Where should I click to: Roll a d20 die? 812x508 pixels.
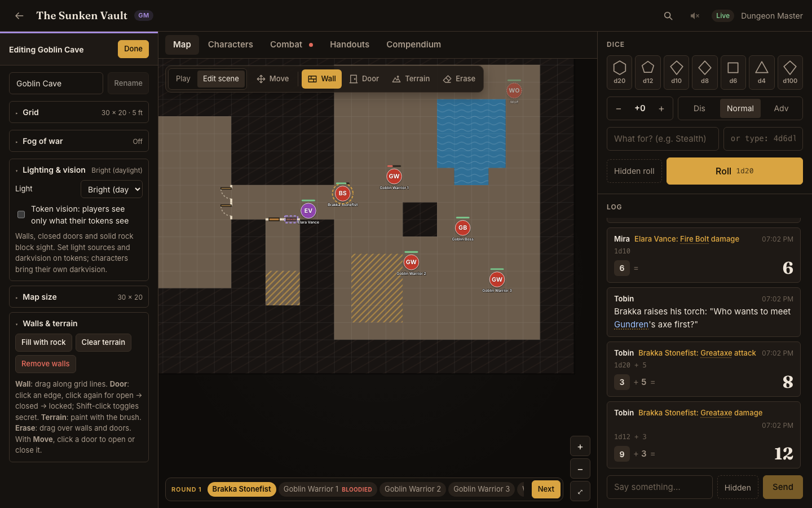tap(620, 72)
